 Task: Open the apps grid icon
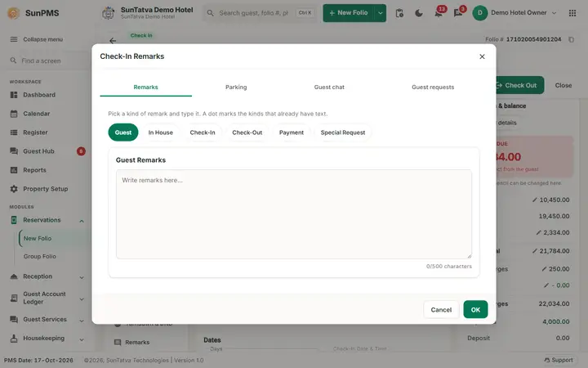tap(572, 13)
